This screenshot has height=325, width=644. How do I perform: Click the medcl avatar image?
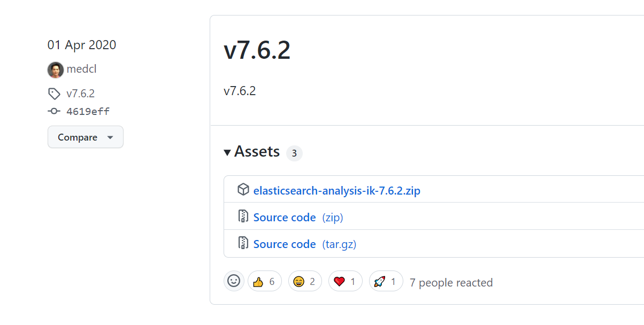(56, 69)
